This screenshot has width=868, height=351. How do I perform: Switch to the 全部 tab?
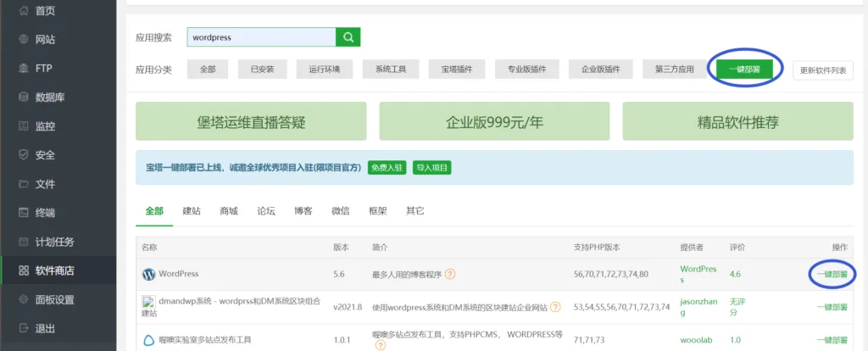pos(154,211)
